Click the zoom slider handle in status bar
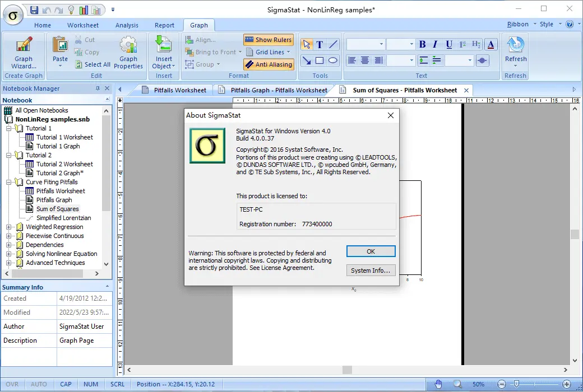Image resolution: width=583 pixels, height=392 pixels. coord(516,384)
